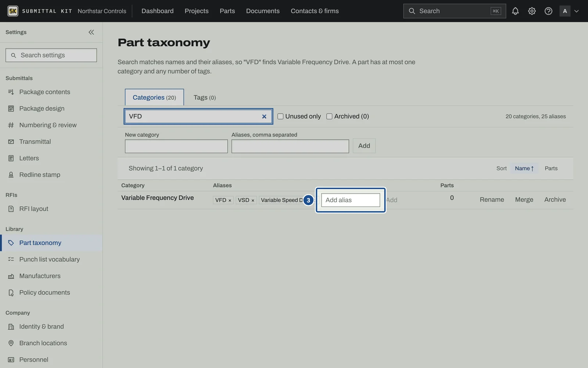Select the Categories (20) tab
The height and width of the screenshot is (368, 588).
click(154, 98)
